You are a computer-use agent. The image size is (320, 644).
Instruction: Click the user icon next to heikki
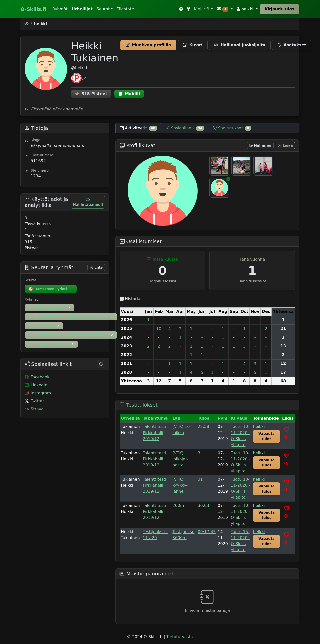tap(238, 9)
